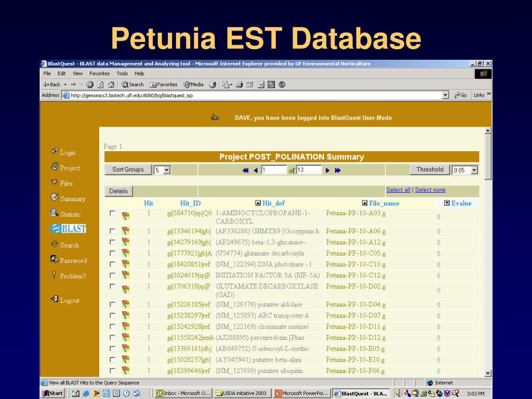Image resolution: width=532 pixels, height=399 pixels.
Task: Jump to last page double-right arrow
Action: (x=338, y=170)
